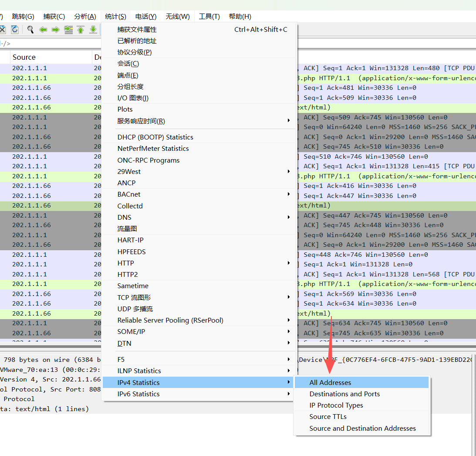This screenshot has height=456, width=476.
Task: Choose Destinations and Ports
Action: point(361,395)
